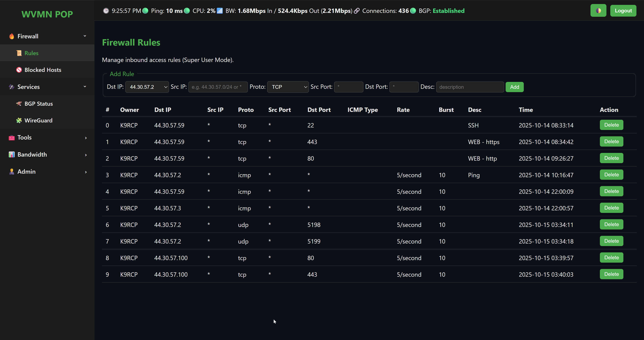Image resolution: width=644 pixels, height=340 pixels.
Task: Click the bar chart icon next to Bandwidth
Action: 12,155
